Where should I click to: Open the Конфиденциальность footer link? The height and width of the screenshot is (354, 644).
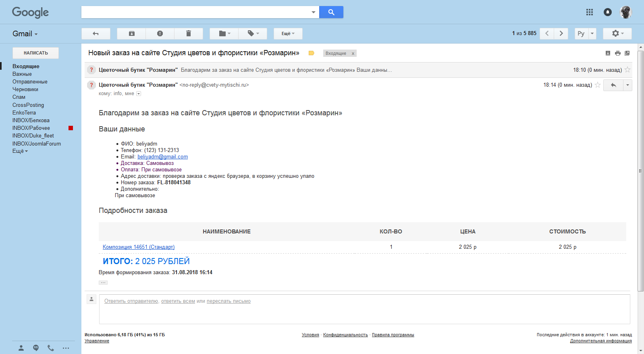(x=345, y=335)
